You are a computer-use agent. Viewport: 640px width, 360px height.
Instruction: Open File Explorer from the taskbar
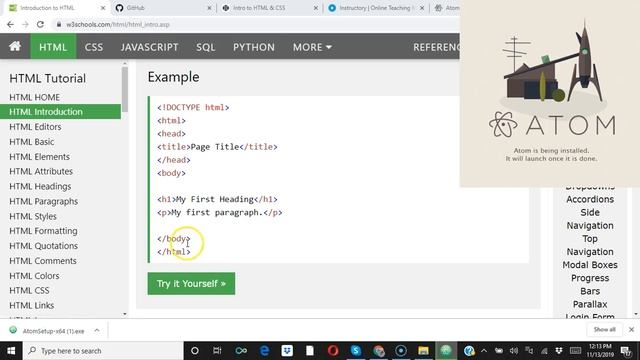click(x=423, y=351)
